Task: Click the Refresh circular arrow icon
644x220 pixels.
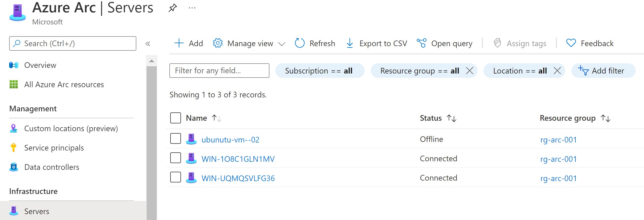Action: (x=300, y=43)
